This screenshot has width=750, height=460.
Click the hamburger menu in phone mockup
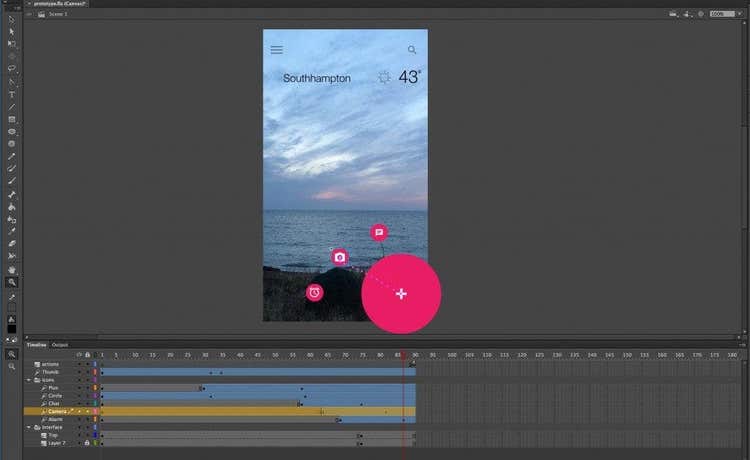(x=277, y=50)
